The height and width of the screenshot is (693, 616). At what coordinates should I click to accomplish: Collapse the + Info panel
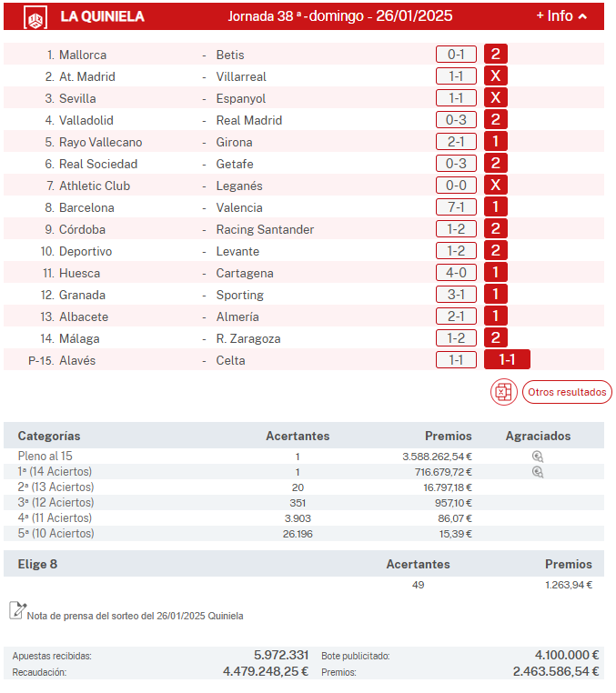(x=561, y=16)
